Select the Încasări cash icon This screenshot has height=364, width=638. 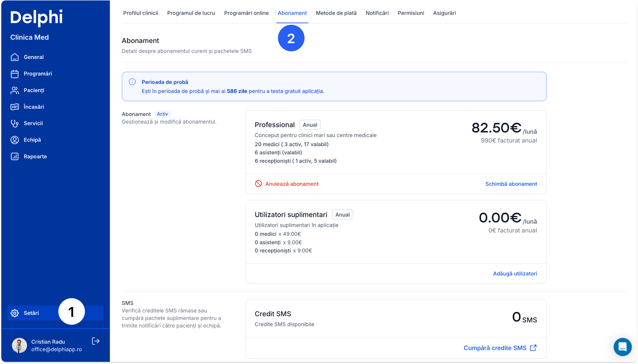[x=15, y=107]
